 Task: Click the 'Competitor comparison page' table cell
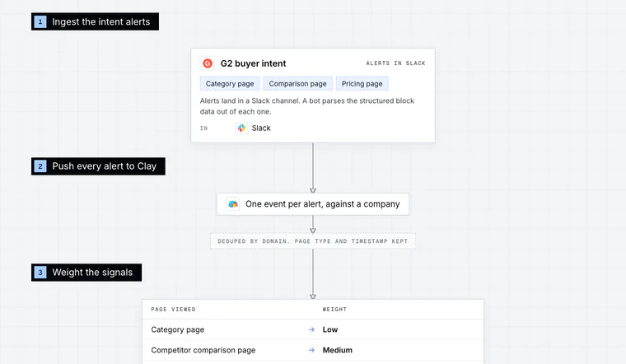coord(203,350)
